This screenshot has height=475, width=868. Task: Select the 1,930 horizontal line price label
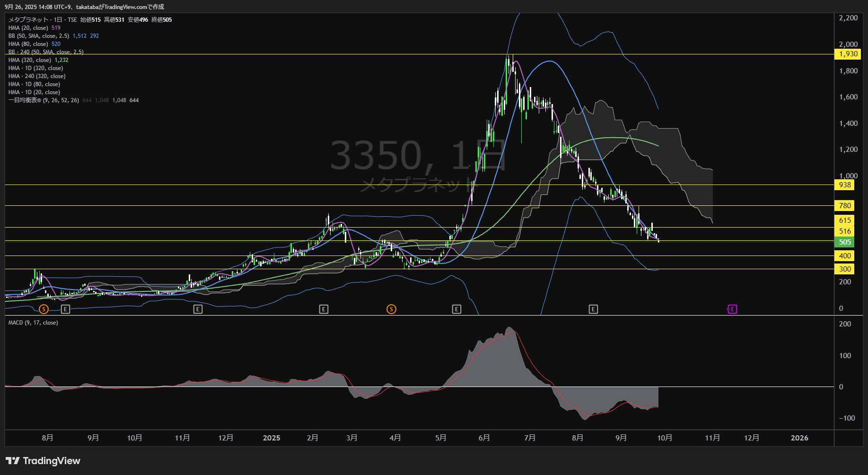point(848,54)
